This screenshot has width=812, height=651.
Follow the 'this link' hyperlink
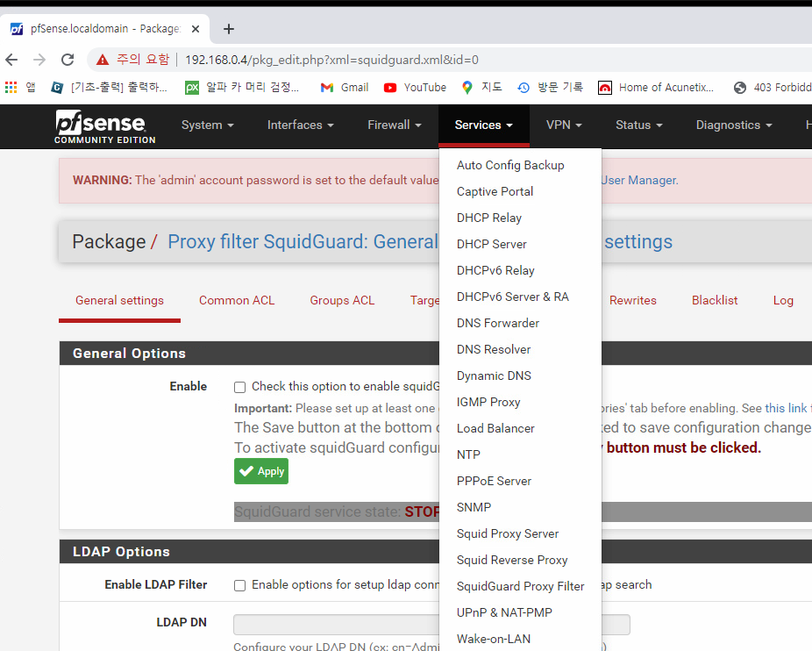click(x=786, y=409)
